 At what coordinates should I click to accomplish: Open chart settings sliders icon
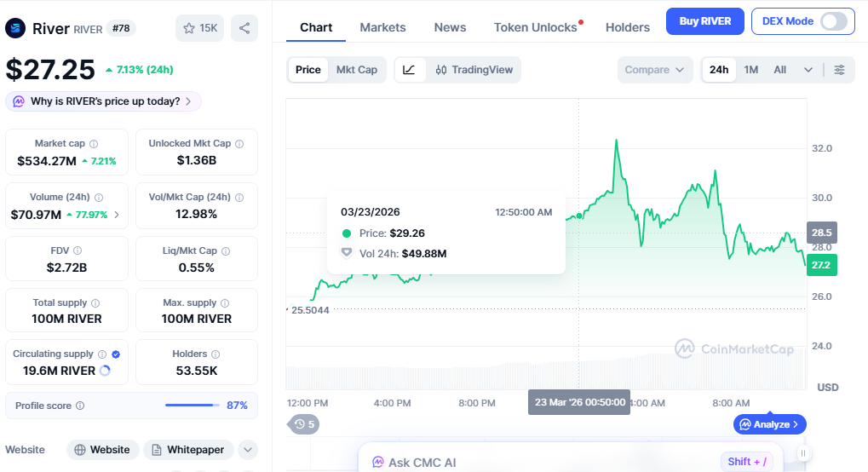[839, 70]
